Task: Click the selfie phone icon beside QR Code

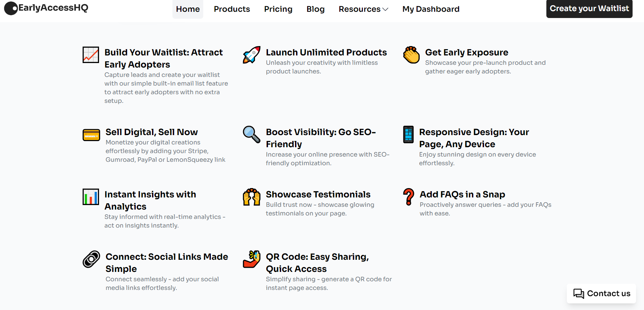Action: click(252, 259)
